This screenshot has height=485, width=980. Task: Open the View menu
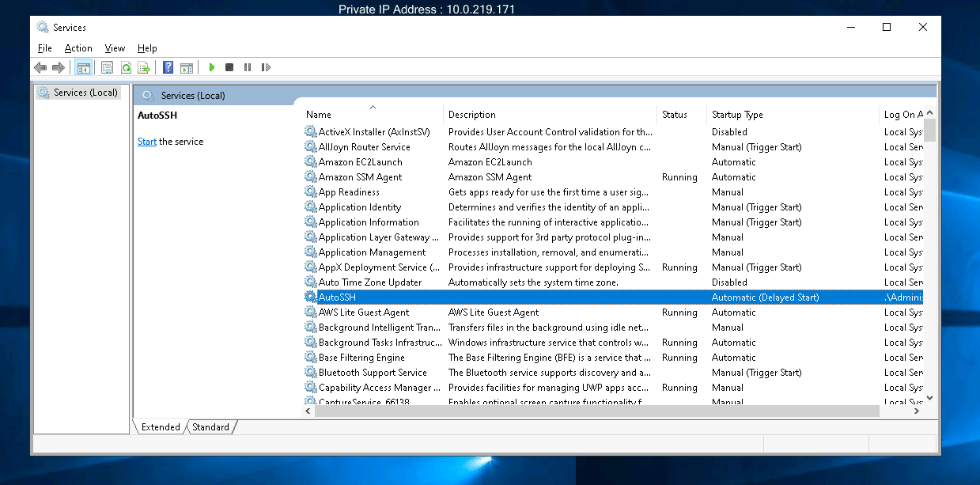pos(115,48)
